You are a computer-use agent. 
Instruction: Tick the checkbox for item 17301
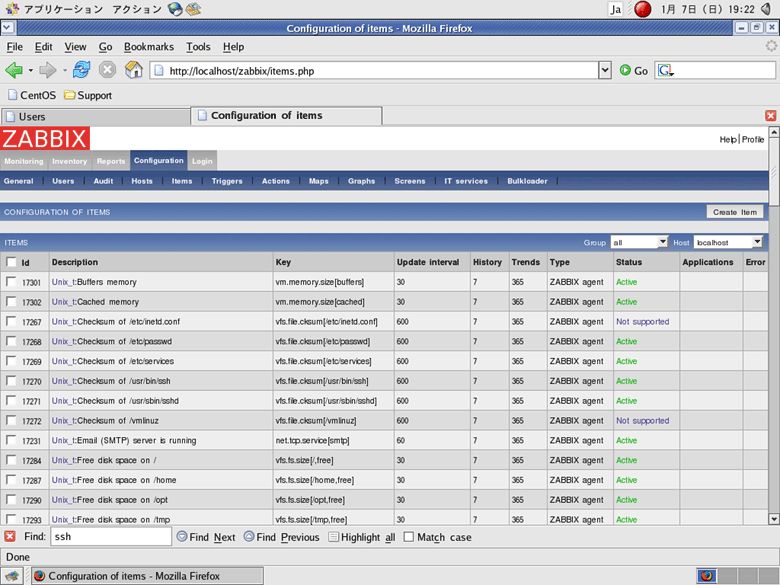[x=11, y=282]
